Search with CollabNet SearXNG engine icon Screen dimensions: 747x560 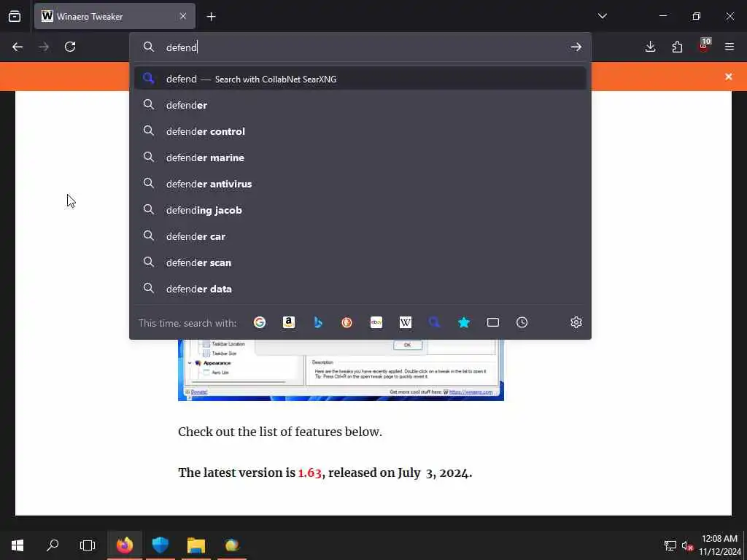[x=435, y=322]
